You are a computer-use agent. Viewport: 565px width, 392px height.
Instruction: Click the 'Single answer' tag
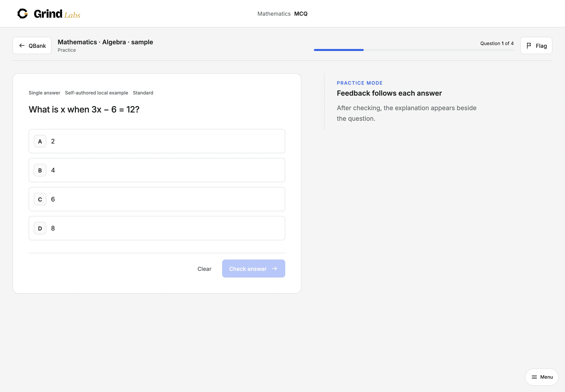point(44,93)
